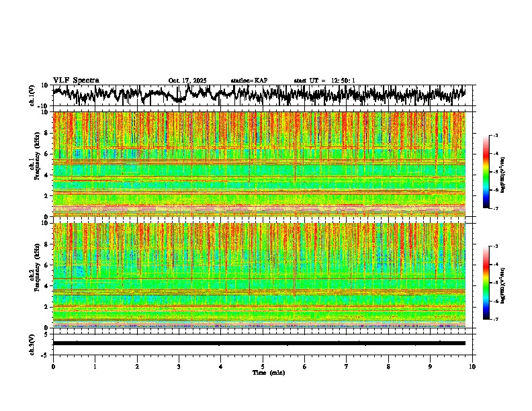Click the "Time (min)" x-axis label
This screenshot has width=532, height=411.
coord(269,373)
